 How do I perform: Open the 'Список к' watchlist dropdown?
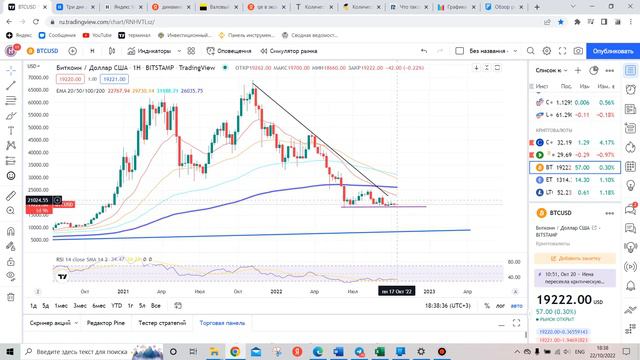pos(551,71)
